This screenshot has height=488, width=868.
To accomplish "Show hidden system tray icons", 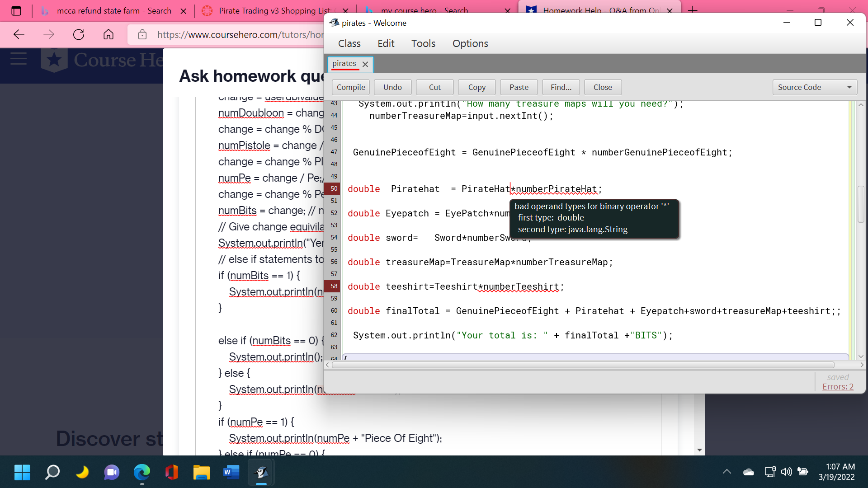I will [x=726, y=472].
